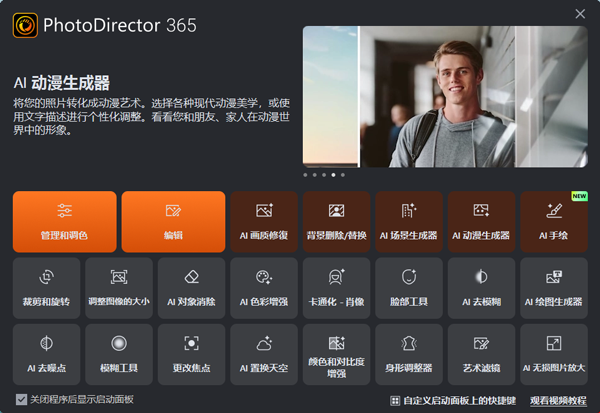600x413 pixels.
Task: Launch AI 对象消除 tool
Action: tap(191, 288)
